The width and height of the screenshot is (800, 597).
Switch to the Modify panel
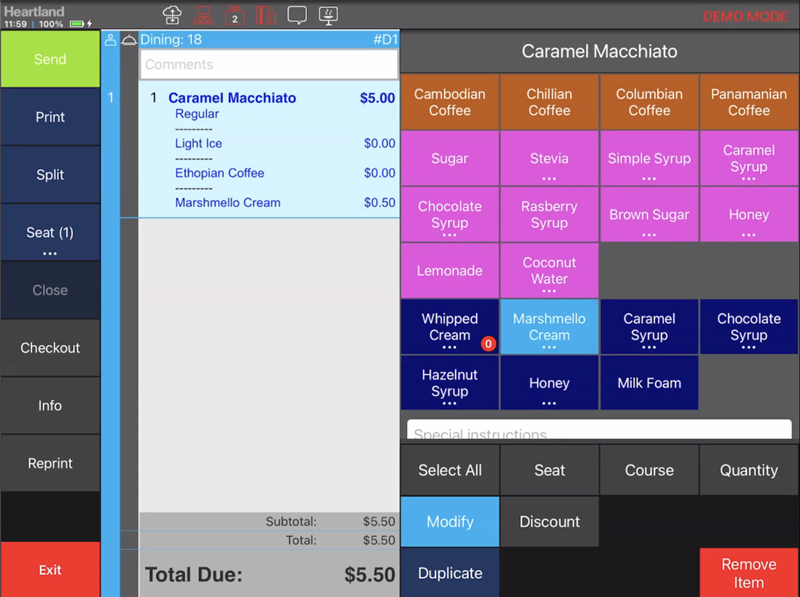448,521
